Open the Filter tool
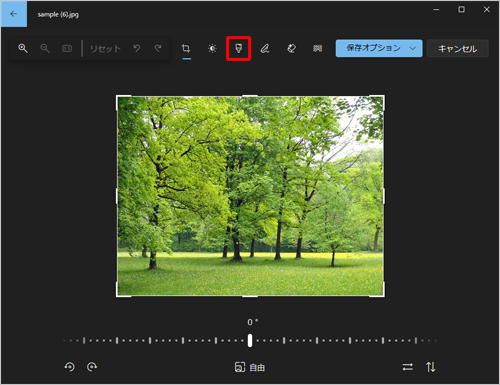Image resolution: width=500 pixels, height=385 pixels. point(238,49)
